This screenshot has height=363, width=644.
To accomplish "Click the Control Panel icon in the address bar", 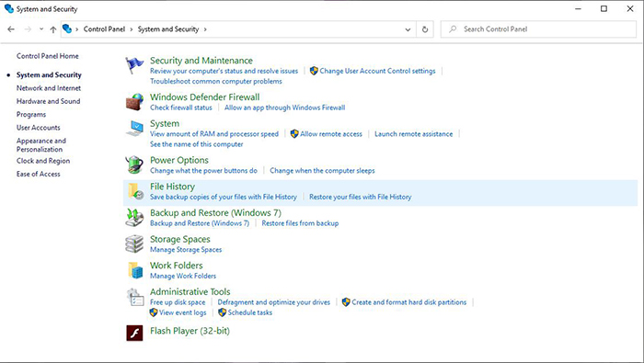I will pyautogui.click(x=67, y=28).
